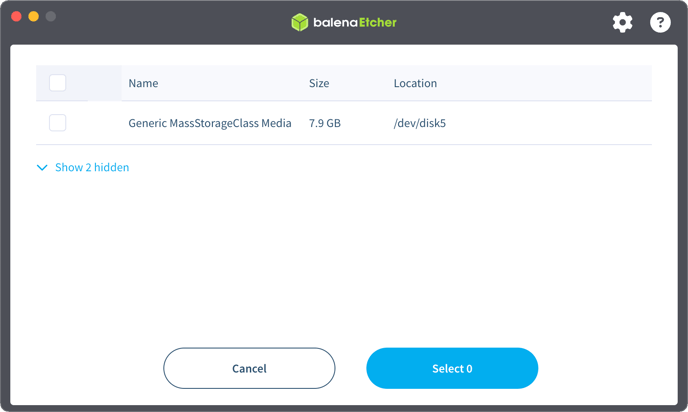Viewport: 688px width, 412px height.
Task: Click the Show 2 hidden link text
Action: [92, 168]
